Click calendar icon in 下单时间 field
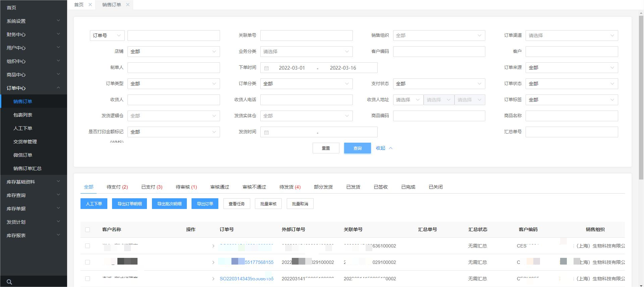This screenshot has width=644, height=287. click(x=267, y=68)
